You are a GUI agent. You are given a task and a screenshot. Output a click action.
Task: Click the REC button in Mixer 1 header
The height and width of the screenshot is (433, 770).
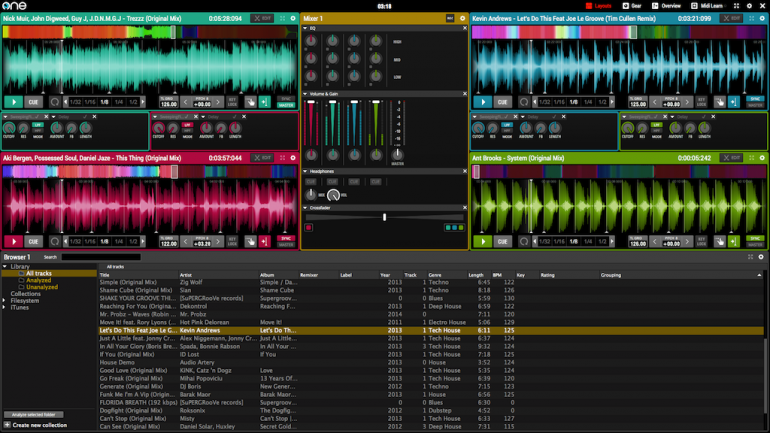[x=450, y=18]
